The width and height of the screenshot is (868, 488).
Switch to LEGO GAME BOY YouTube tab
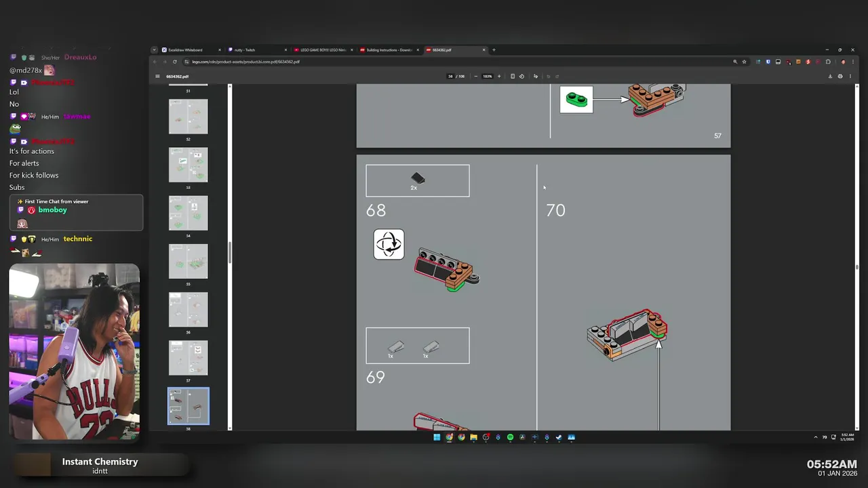pos(322,49)
